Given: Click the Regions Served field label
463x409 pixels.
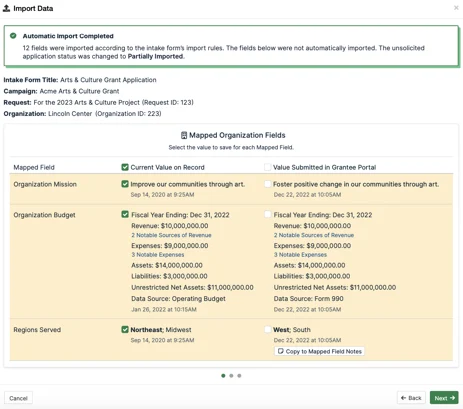Looking at the screenshot, I should (x=37, y=330).
